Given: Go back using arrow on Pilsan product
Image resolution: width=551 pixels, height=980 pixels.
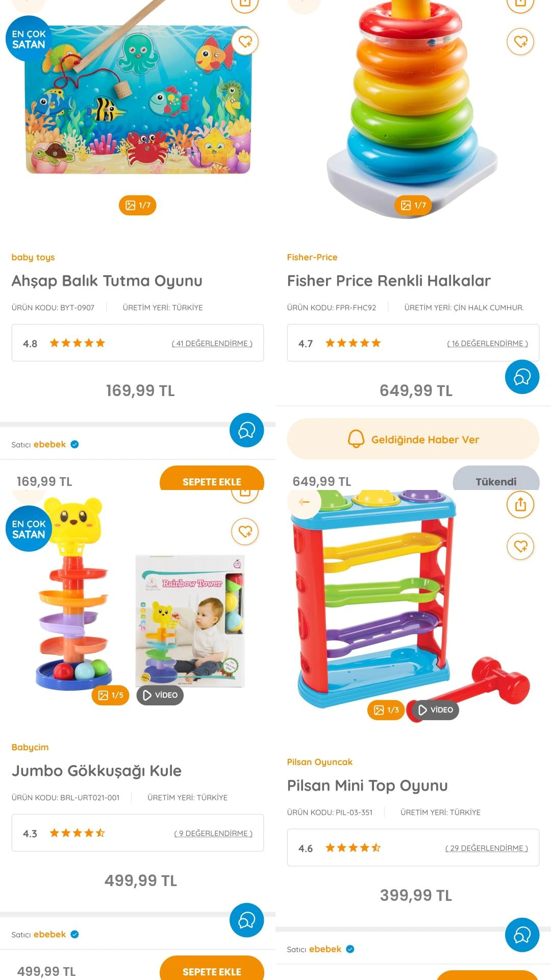Looking at the screenshot, I should click(304, 502).
